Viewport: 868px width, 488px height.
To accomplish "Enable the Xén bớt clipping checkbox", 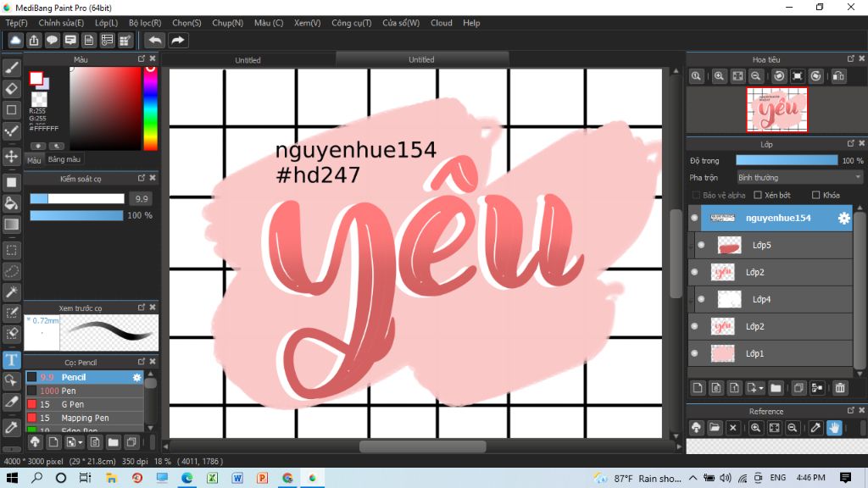I will click(x=758, y=196).
